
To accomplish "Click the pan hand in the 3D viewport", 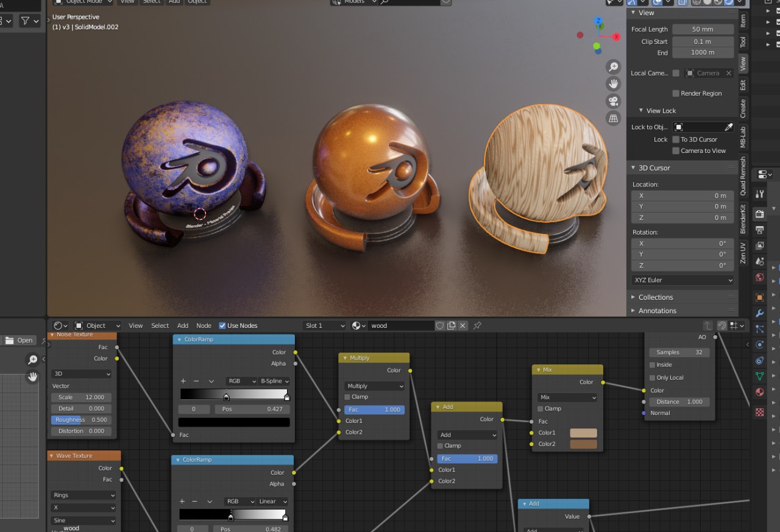I will [x=613, y=83].
